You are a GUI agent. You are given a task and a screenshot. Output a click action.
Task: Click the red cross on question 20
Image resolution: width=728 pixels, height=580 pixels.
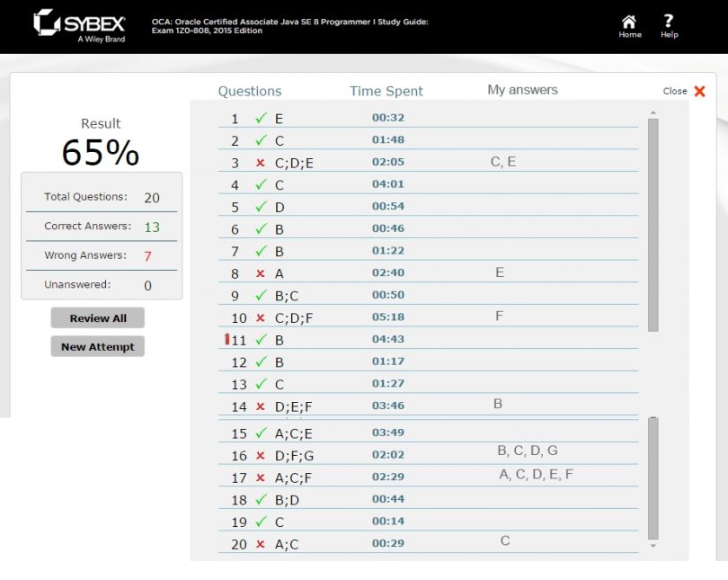(261, 544)
